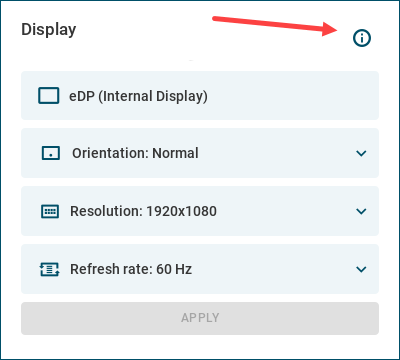The width and height of the screenshot is (400, 360).
Task: Click the tail end of the red arrow
Action: click(x=215, y=19)
